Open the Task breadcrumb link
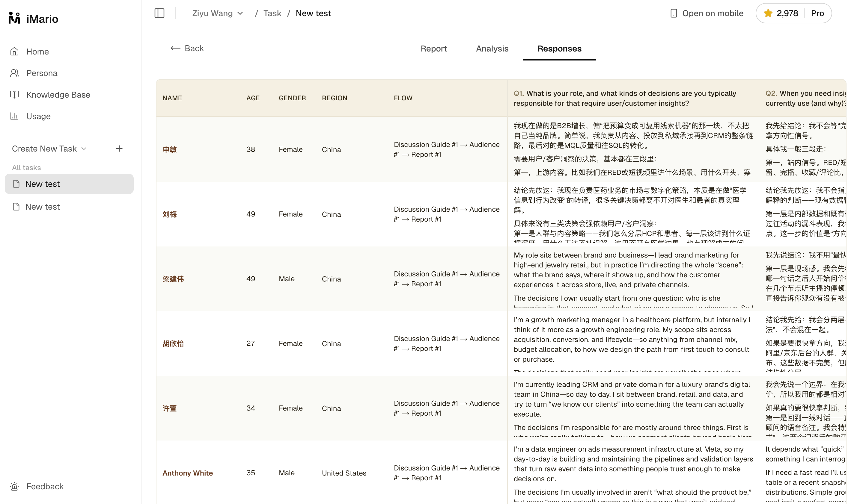 click(x=272, y=13)
